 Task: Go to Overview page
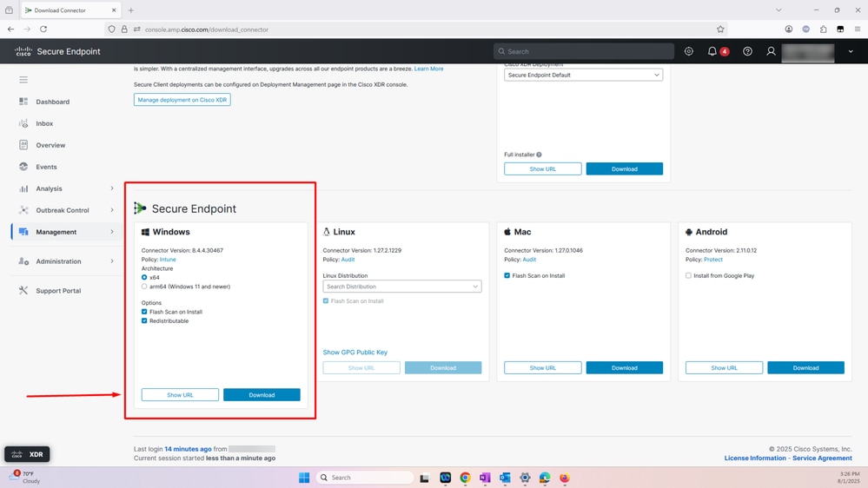(50, 145)
